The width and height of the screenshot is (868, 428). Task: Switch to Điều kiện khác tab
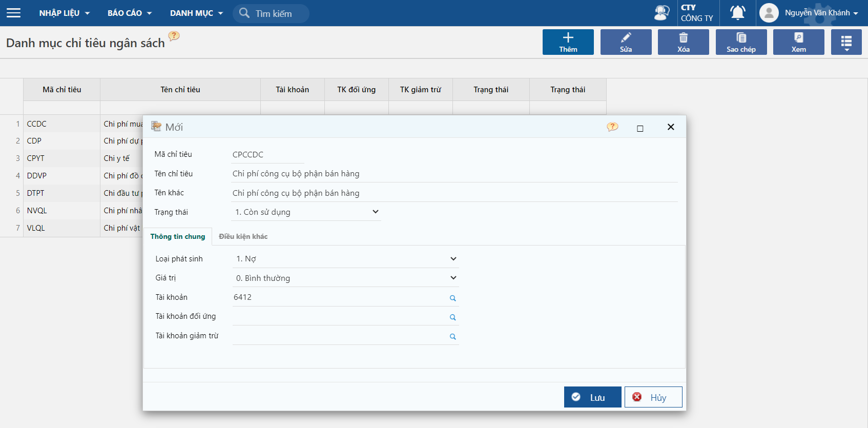point(243,236)
